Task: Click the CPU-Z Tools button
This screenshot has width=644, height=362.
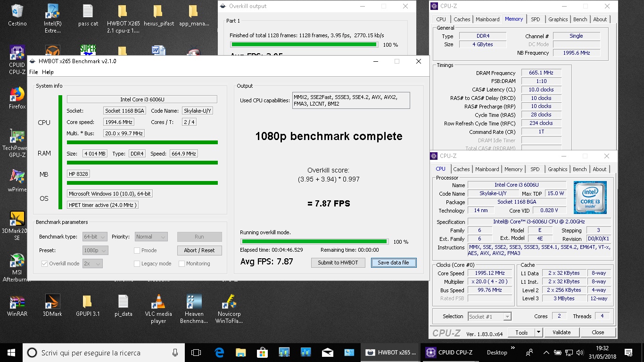Action: tap(522, 332)
